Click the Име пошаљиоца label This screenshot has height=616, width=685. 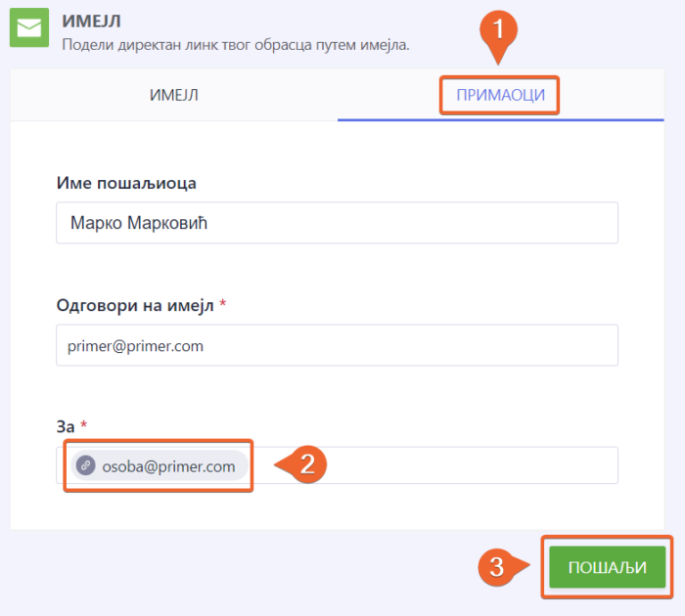click(x=126, y=183)
